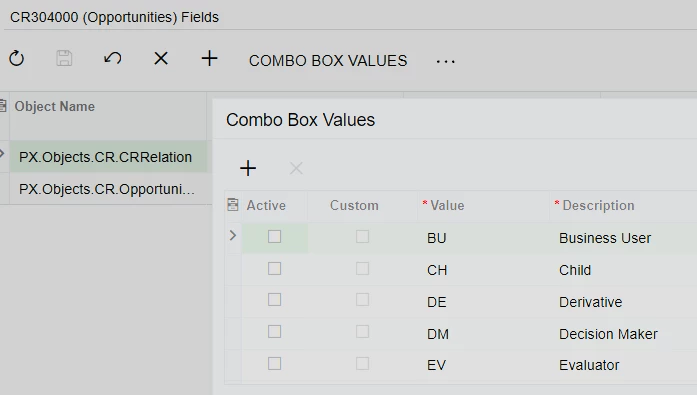Click the greyed-out delete X in the Combo Box Values dialog

point(296,168)
